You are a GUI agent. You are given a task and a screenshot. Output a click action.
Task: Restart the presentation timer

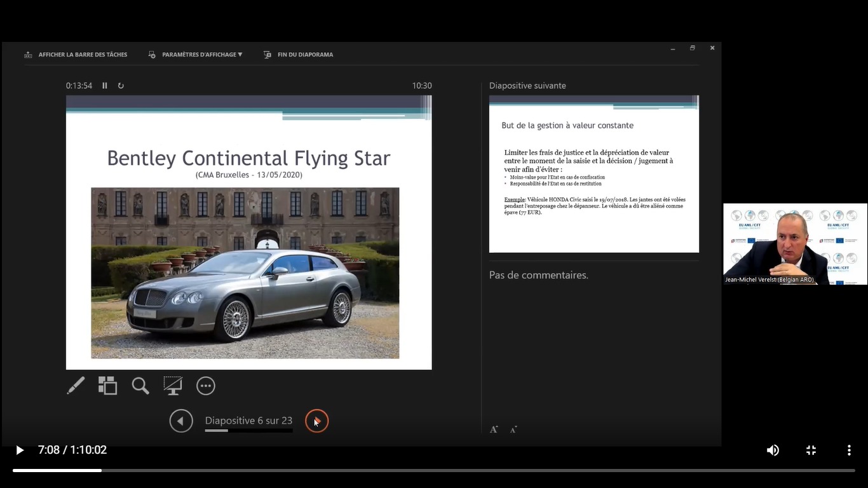(x=121, y=86)
